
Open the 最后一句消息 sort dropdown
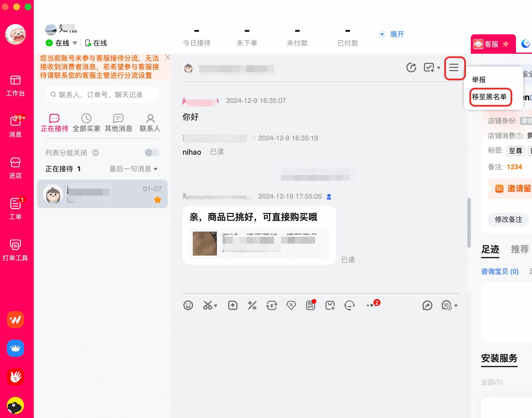134,169
